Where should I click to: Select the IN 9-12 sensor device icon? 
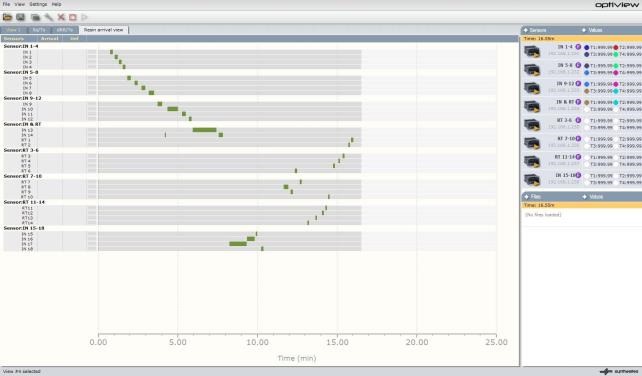click(x=532, y=88)
